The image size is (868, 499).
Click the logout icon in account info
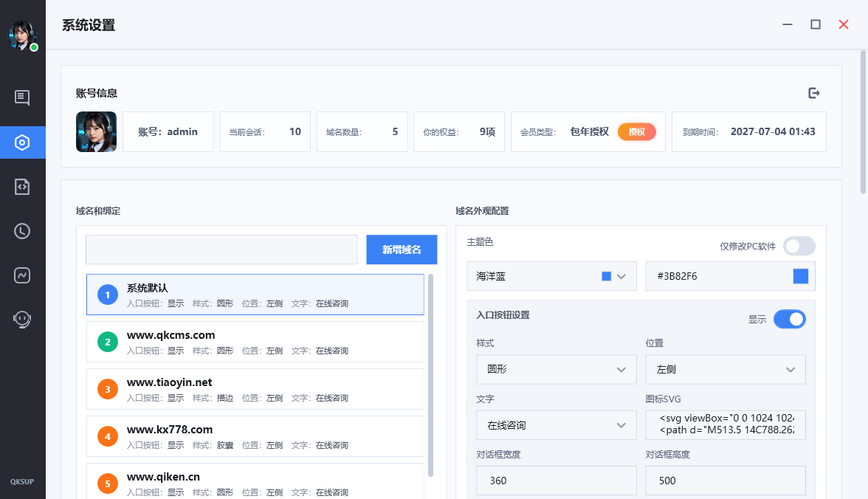813,93
